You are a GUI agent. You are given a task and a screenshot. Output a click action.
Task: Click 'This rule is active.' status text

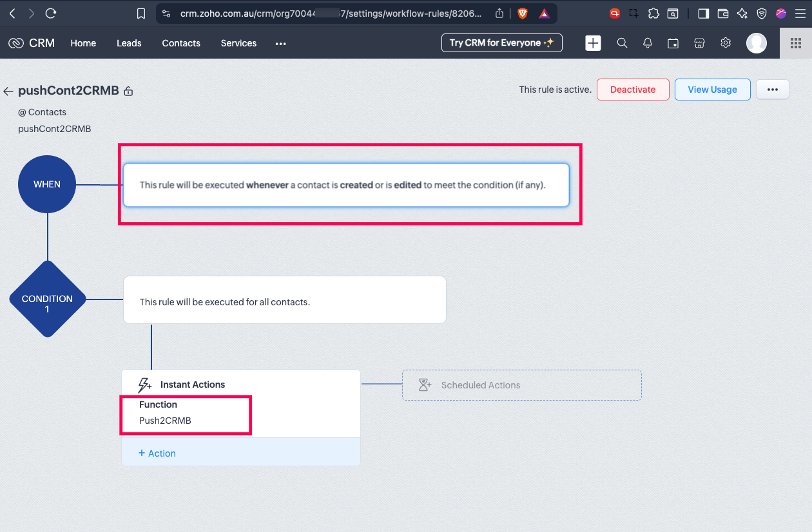click(x=556, y=90)
